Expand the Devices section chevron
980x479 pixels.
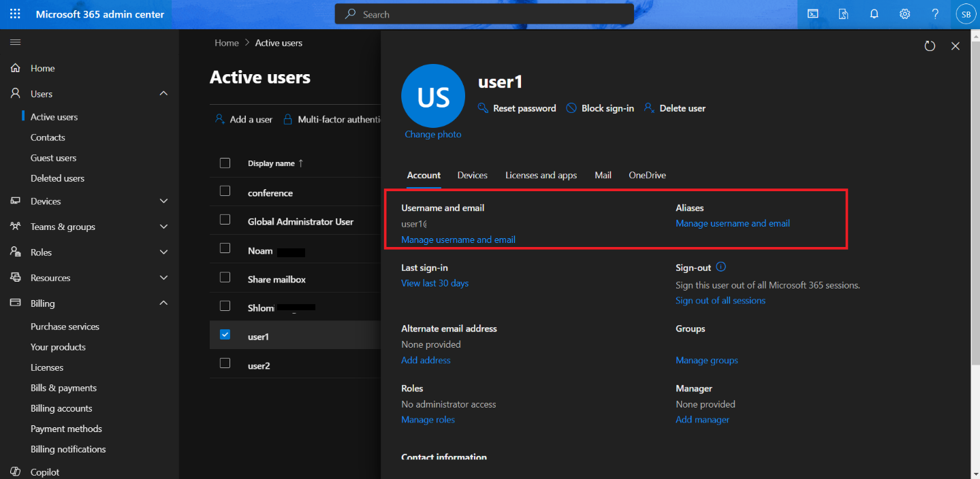click(163, 201)
